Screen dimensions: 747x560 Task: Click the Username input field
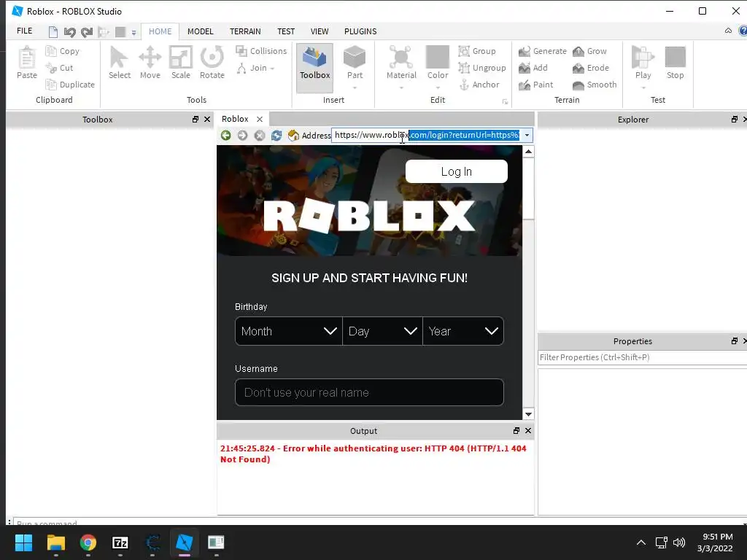tap(369, 392)
